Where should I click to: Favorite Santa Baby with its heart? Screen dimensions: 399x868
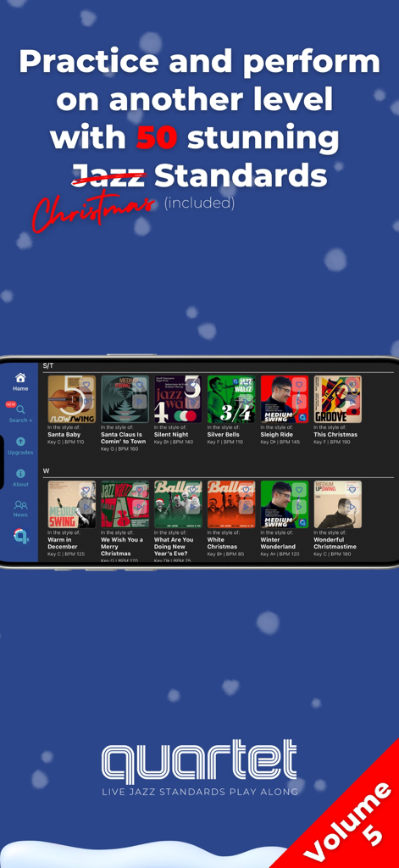click(86, 385)
